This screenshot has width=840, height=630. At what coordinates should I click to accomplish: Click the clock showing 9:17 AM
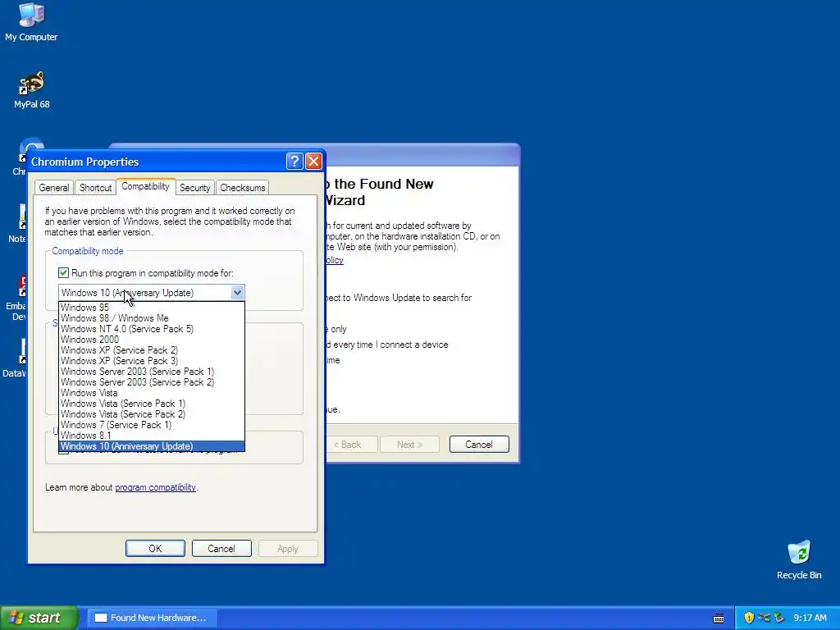[810, 618]
